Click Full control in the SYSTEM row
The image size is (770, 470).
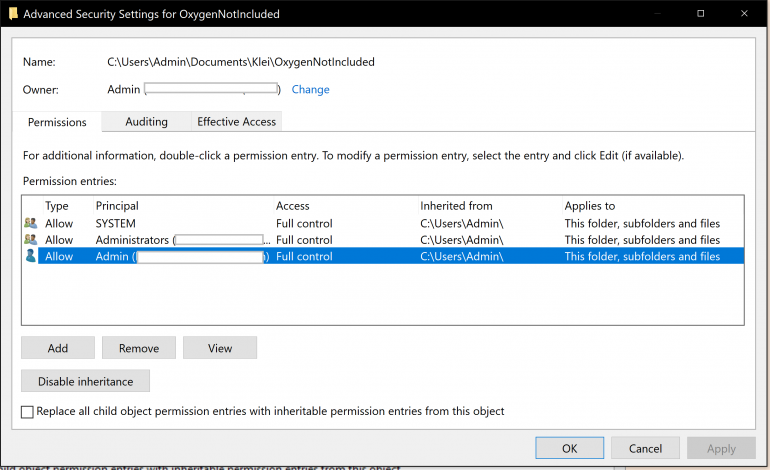tap(304, 223)
